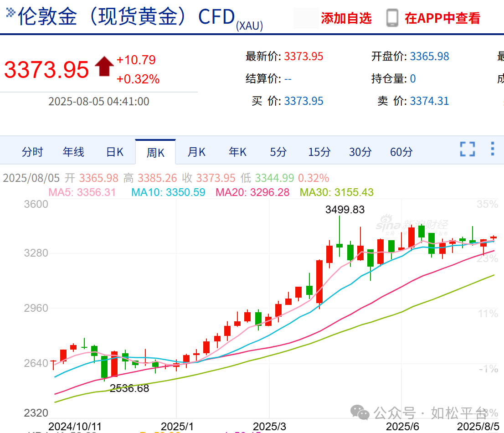Click the (XAU) symbol code
Viewport: 504px width, 433px height.
tap(249, 26)
